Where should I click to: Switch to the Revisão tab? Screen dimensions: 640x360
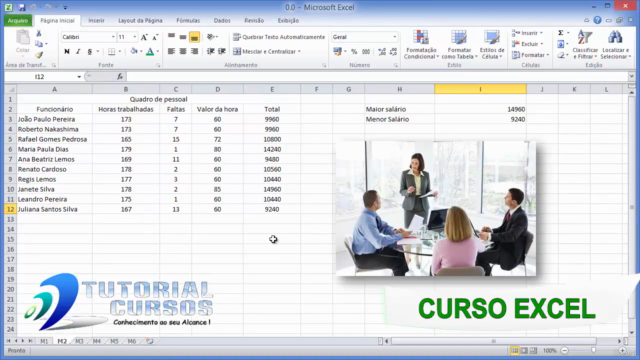254,20
